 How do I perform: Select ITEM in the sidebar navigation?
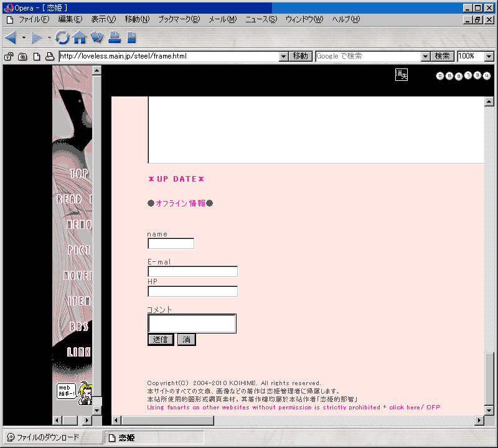pyautogui.click(x=79, y=301)
